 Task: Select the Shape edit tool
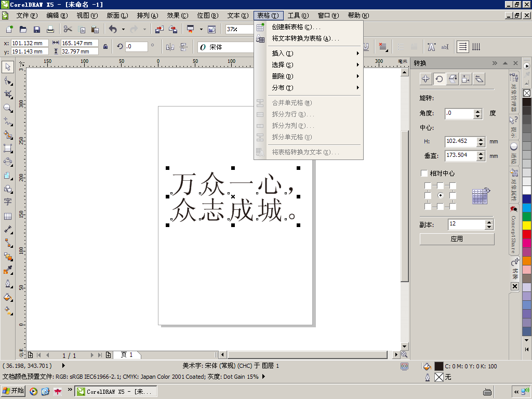8,81
